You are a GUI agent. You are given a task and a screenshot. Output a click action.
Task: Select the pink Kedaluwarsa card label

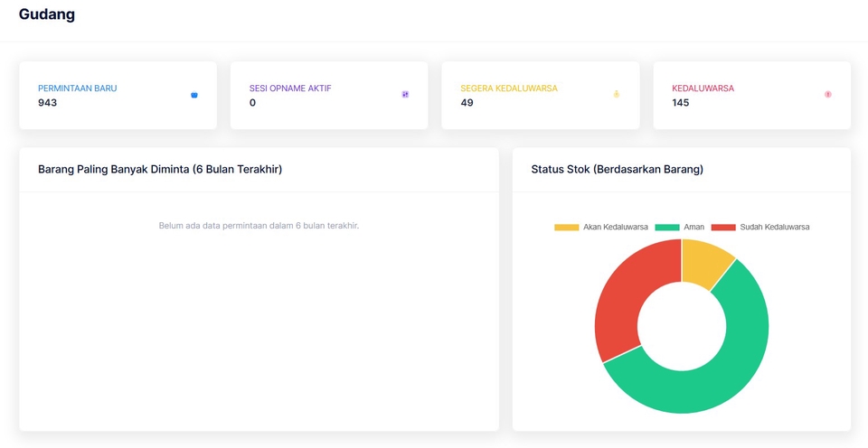(703, 89)
